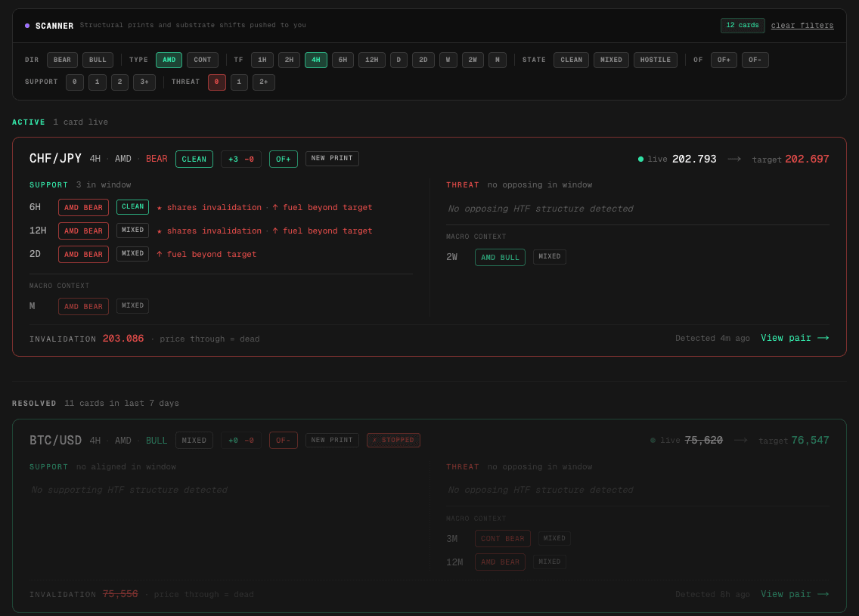Set support filter to 1
Image resolution: width=859 pixels, height=616 pixels.
97,82
